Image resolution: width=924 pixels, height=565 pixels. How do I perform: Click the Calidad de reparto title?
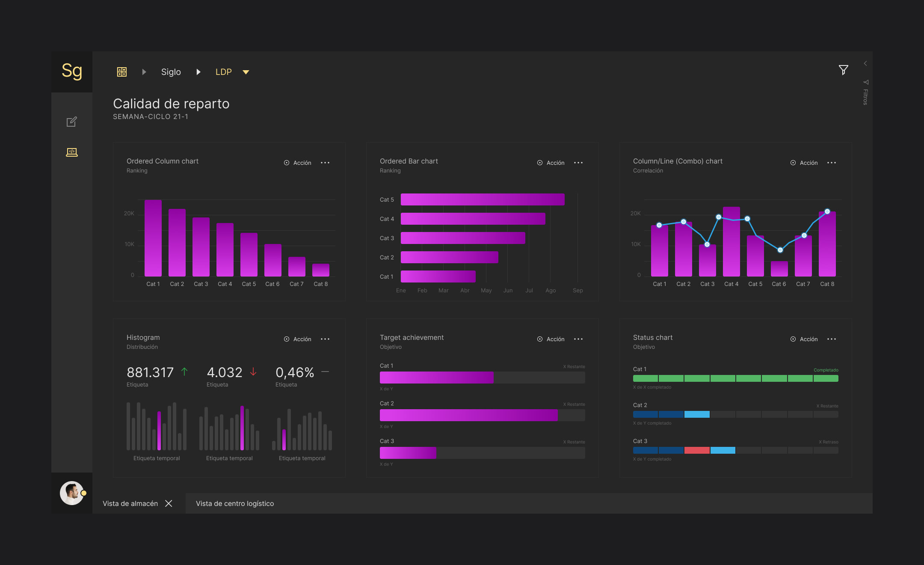[171, 104]
